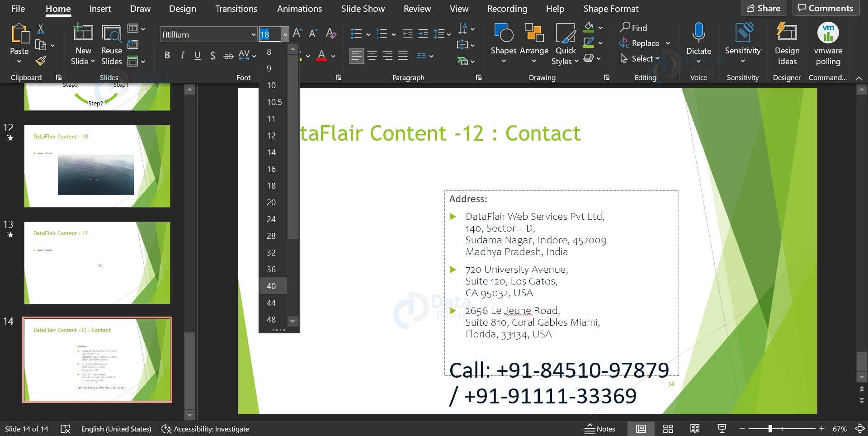868x436 pixels.
Task: Click New Slide
Action: coord(83,43)
